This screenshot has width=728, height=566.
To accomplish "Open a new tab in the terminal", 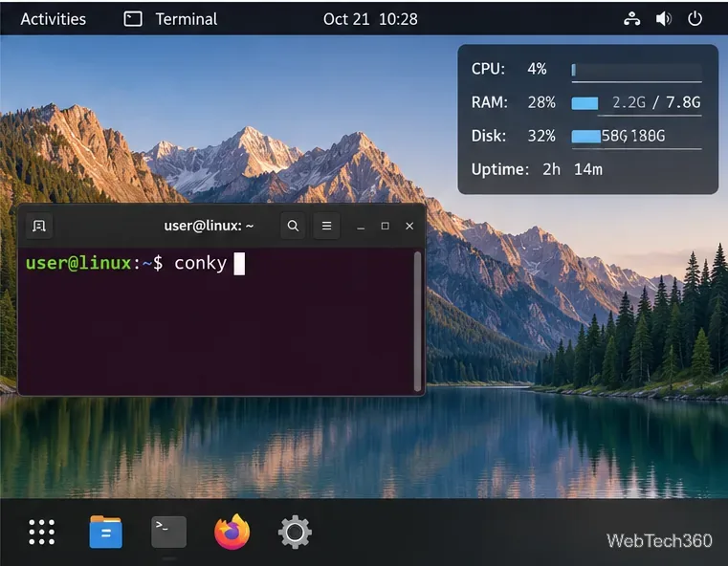I will [39, 226].
